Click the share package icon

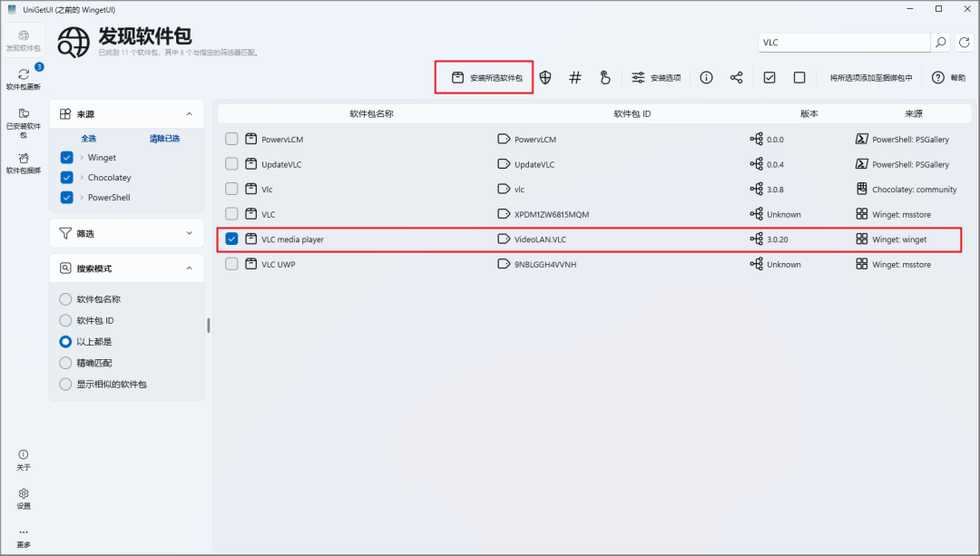pos(736,77)
